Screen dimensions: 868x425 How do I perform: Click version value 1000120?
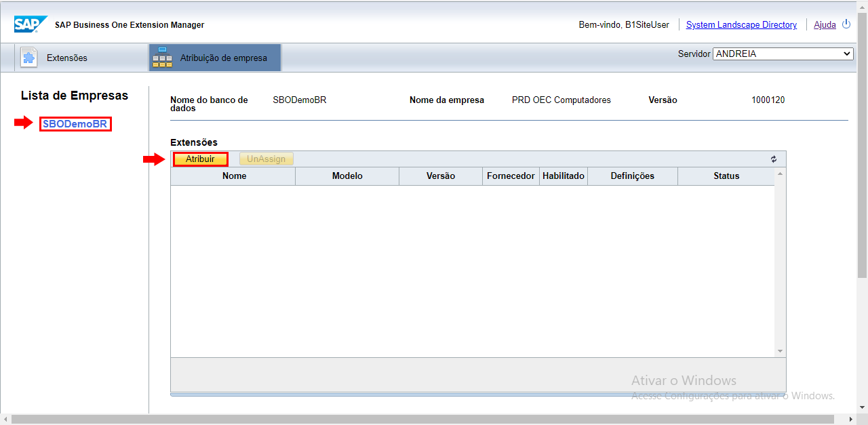(x=768, y=100)
